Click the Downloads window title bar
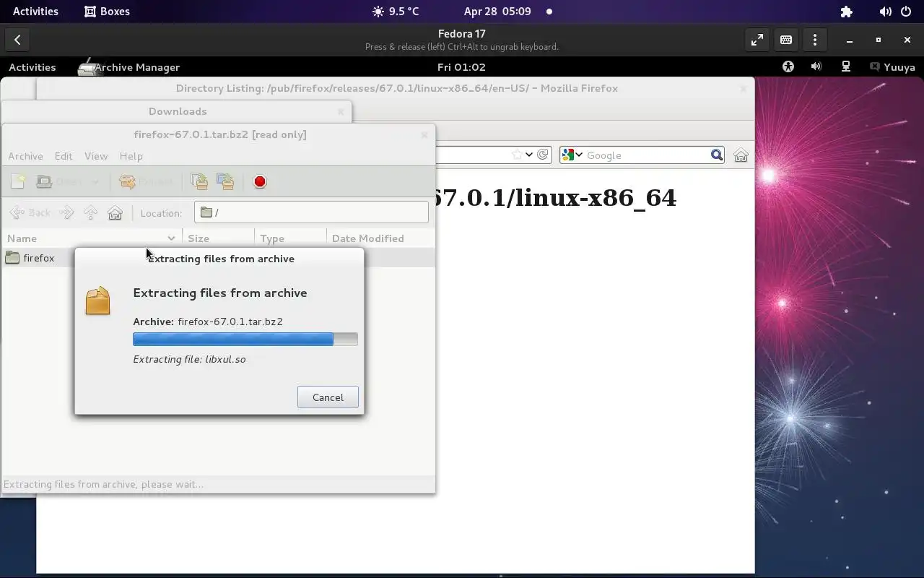Image resolution: width=924 pixels, height=578 pixels. (178, 111)
